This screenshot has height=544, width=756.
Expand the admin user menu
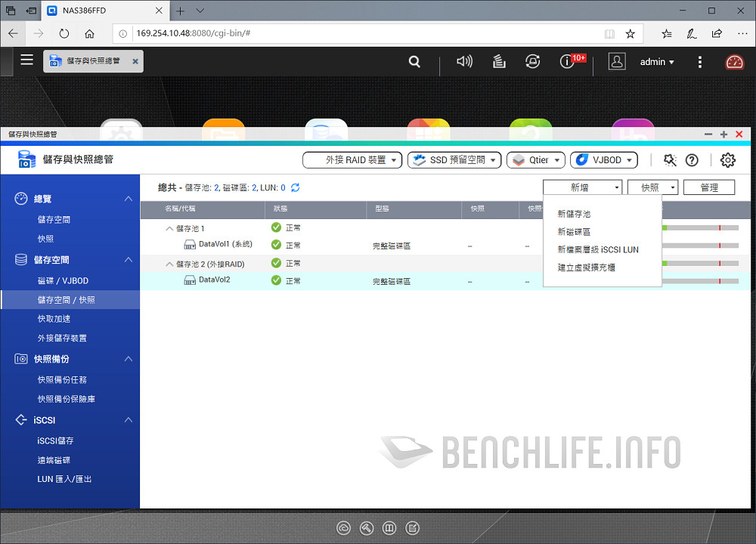(656, 62)
